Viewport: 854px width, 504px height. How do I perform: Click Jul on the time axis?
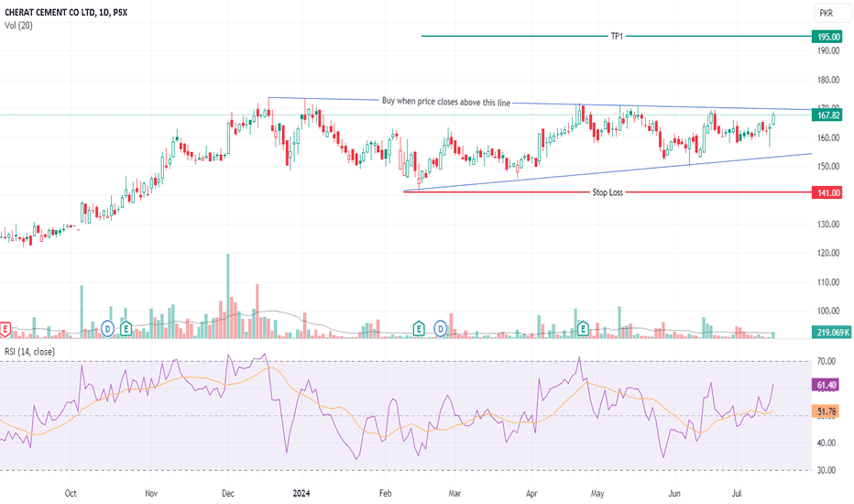coord(737,493)
